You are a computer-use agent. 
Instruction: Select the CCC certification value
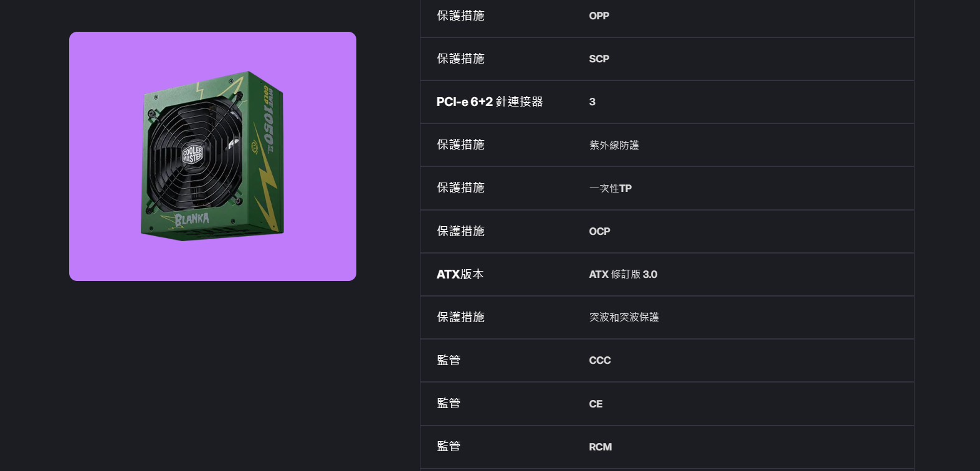pyautogui.click(x=599, y=360)
